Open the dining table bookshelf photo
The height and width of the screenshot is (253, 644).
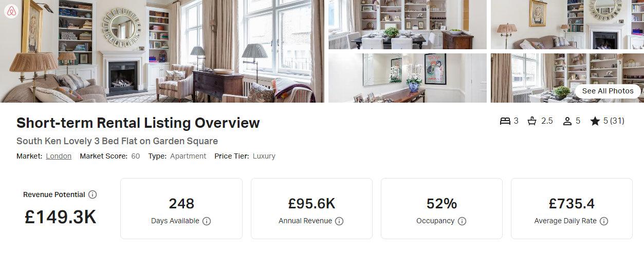pyautogui.click(x=408, y=25)
